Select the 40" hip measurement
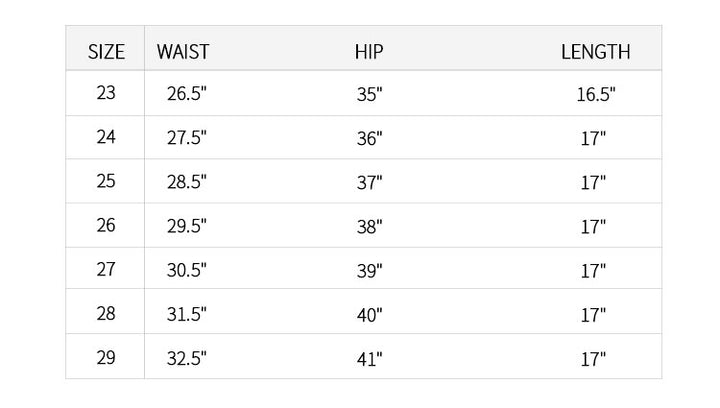Viewport: 720px width, 408px height. (x=369, y=315)
